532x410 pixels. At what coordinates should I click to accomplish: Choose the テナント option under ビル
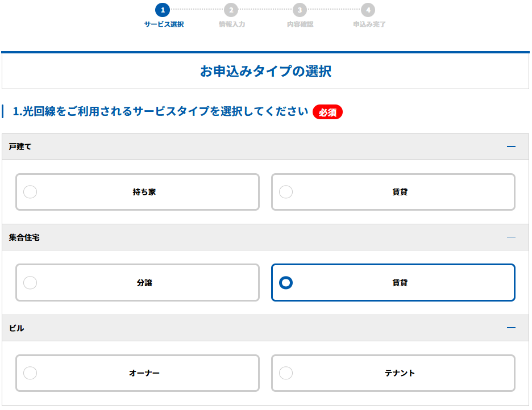[393, 374]
